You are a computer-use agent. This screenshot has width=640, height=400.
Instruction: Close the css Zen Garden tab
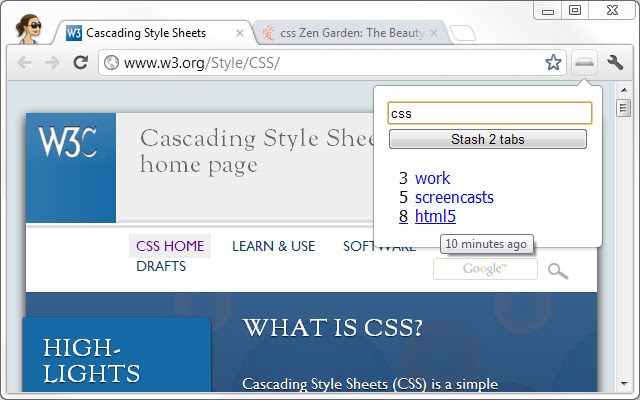[x=434, y=33]
